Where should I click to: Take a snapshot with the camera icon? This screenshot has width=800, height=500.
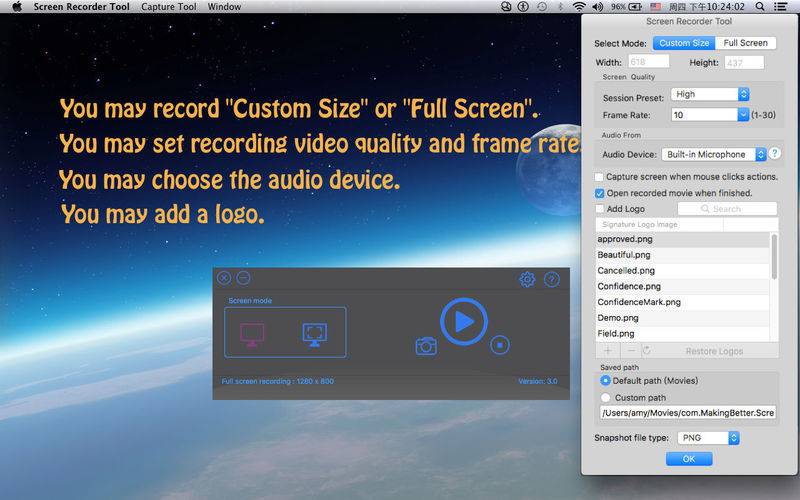tap(426, 346)
